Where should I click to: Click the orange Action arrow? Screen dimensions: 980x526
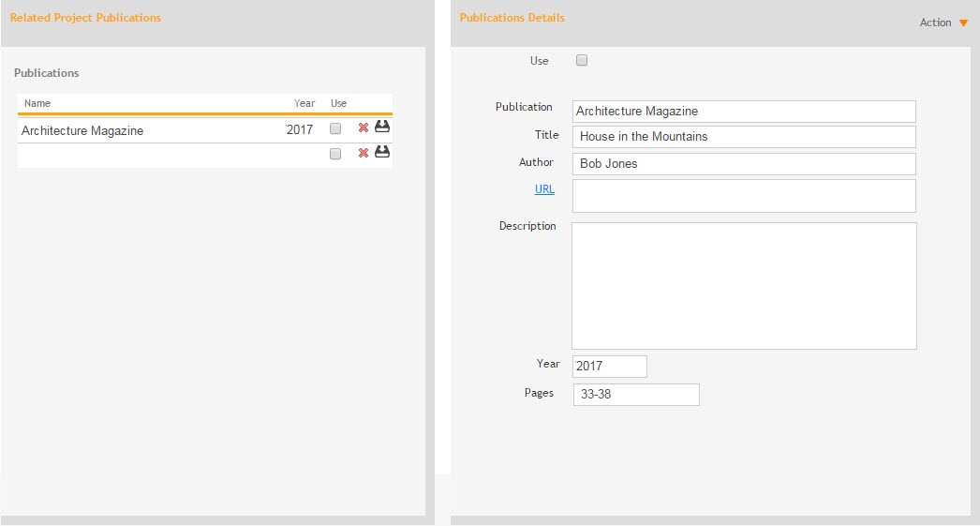pos(963,23)
